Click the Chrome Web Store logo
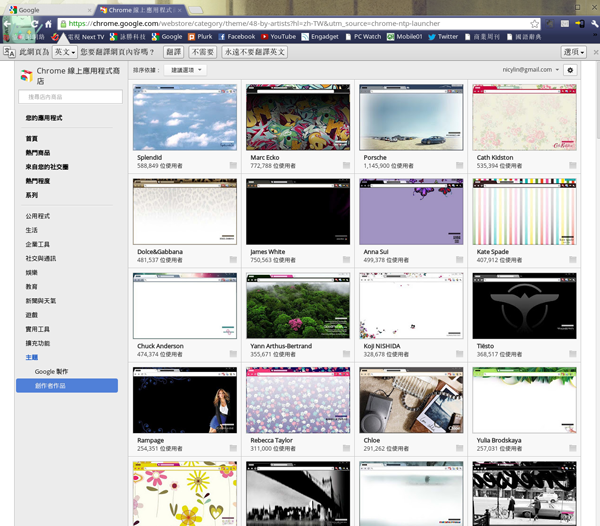The height and width of the screenshot is (526, 600). [26, 76]
